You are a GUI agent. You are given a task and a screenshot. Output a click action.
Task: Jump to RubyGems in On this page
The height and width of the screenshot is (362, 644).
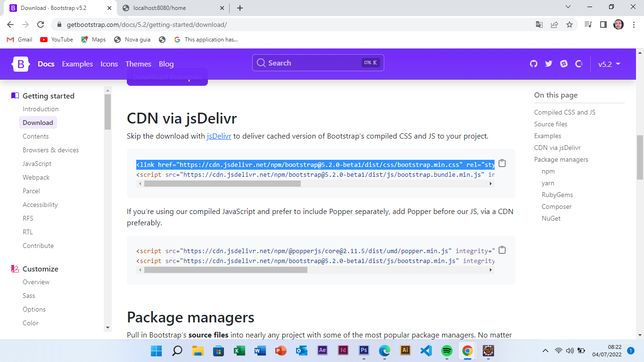557,195
